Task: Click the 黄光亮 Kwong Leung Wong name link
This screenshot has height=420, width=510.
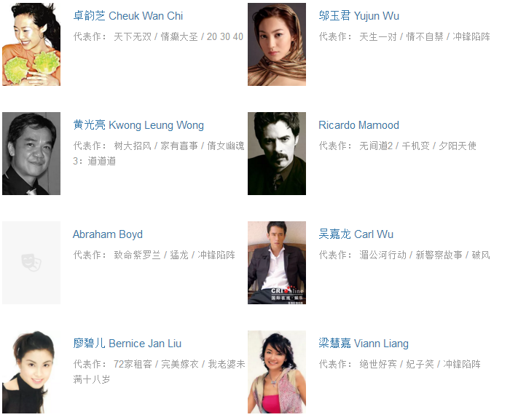Action: point(138,125)
